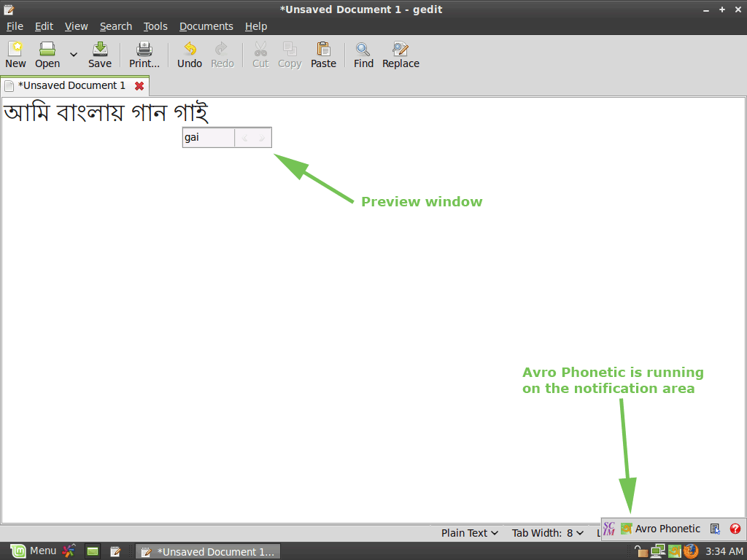Click the gai preview text field
The height and width of the screenshot is (560, 747).
pyautogui.click(x=208, y=137)
